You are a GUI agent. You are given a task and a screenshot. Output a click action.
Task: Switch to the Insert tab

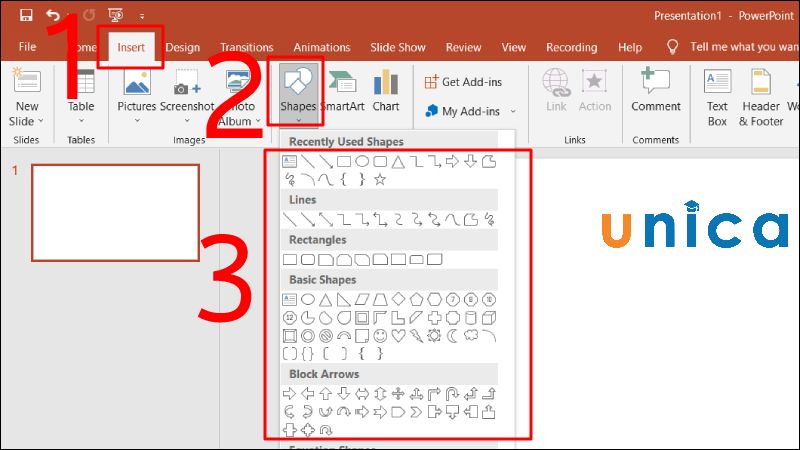click(x=131, y=47)
